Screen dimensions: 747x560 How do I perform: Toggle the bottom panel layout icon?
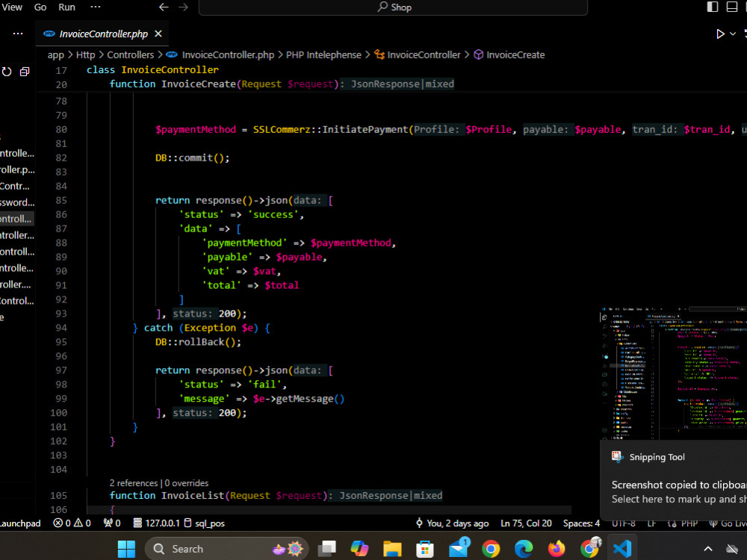click(x=732, y=7)
